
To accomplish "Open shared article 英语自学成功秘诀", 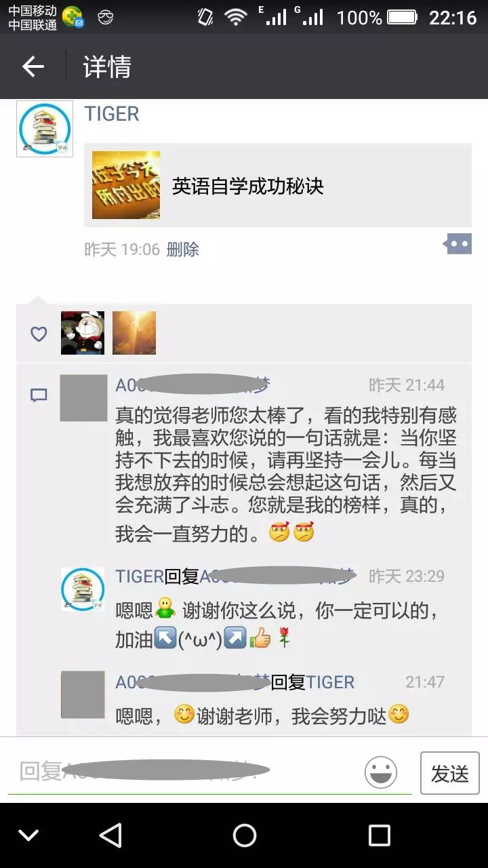I will pyautogui.click(x=278, y=185).
